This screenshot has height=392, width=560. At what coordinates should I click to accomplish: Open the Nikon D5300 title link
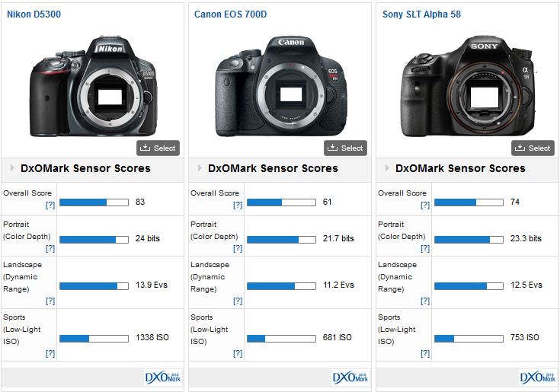35,14
